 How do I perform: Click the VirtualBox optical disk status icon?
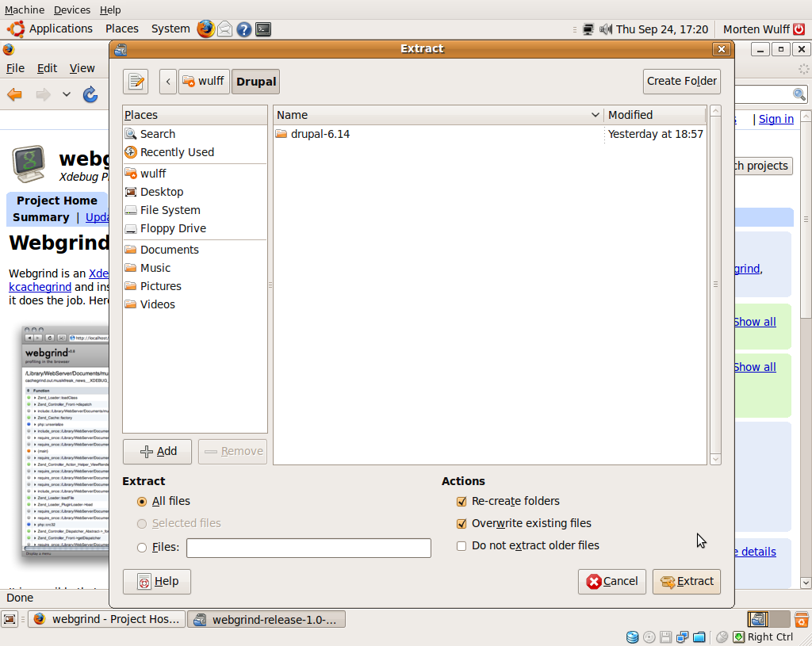click(649, 636)
